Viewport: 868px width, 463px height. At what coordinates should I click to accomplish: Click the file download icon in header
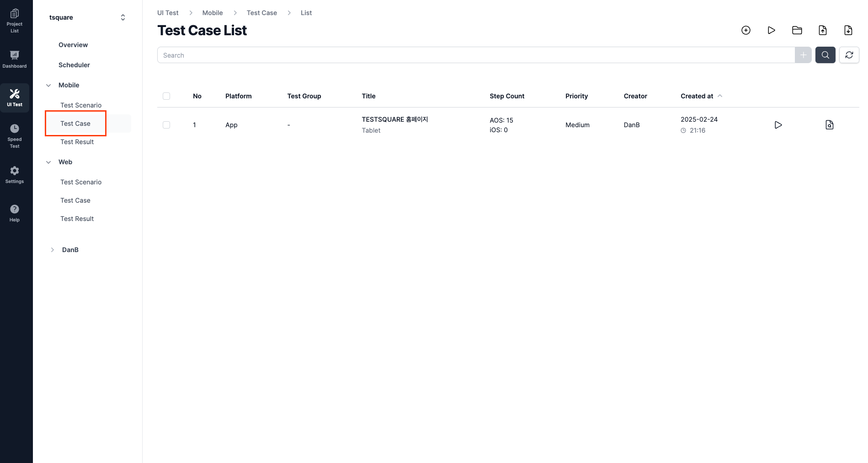[x=848, y=30]
